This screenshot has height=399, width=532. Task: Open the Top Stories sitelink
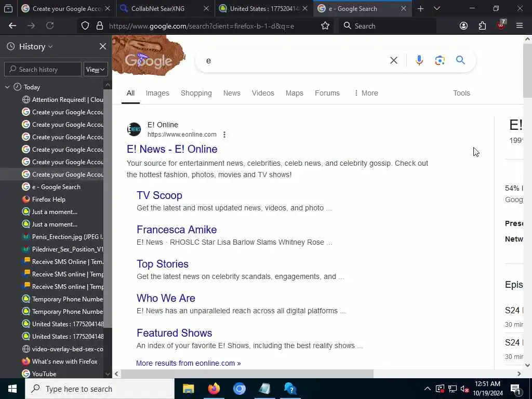point(163,264)
